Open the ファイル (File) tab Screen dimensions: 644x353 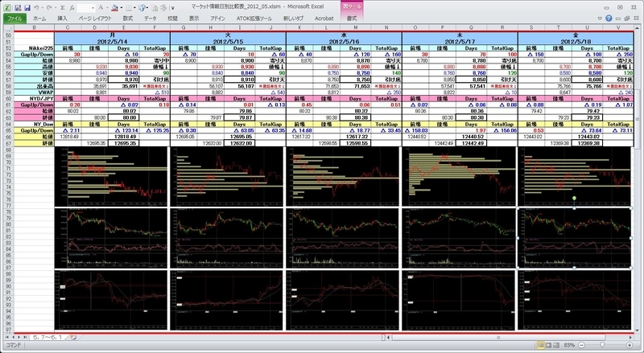click(14, 18)
